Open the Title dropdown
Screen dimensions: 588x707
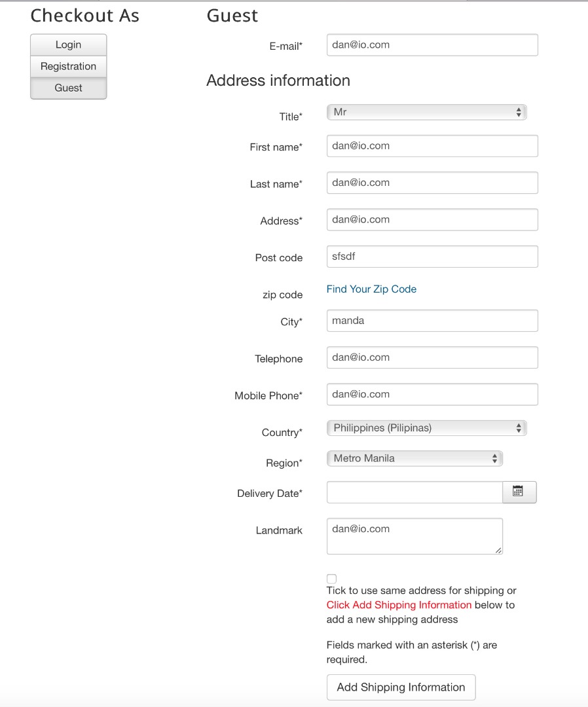point(426,113)
